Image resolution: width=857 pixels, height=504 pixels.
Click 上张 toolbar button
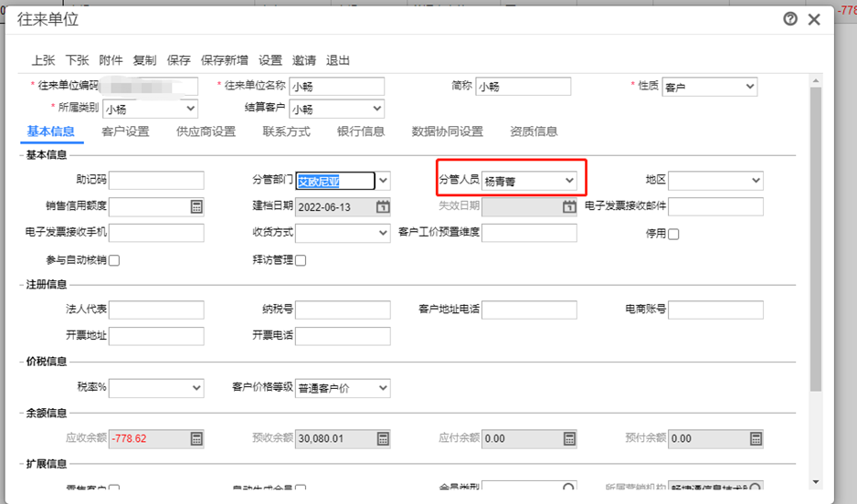coord(43,60)
